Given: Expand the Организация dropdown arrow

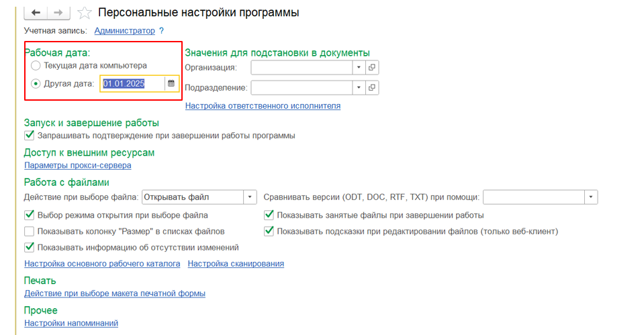Looking at the screenshot, I should 359,67.
